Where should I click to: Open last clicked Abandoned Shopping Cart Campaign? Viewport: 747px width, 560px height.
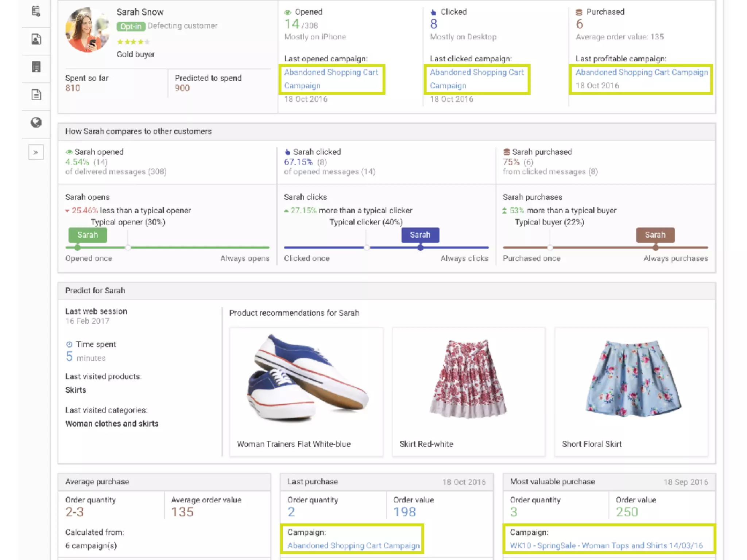[x=476, y=79]
